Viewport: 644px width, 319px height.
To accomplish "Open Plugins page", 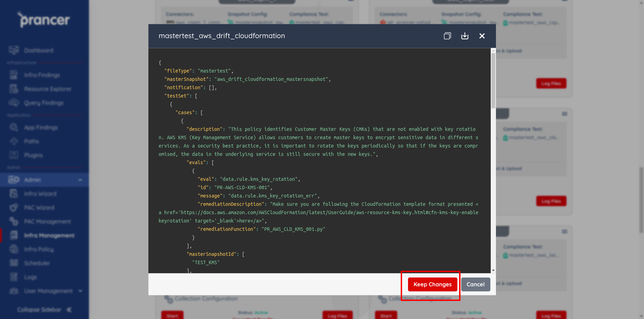I will tap(33, 155).
